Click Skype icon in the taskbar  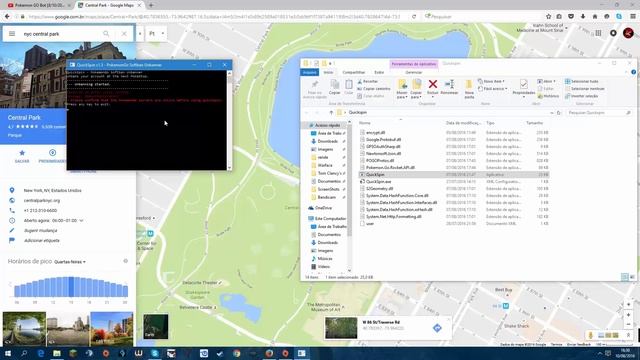pyautogui.click(x=155, y=353)
